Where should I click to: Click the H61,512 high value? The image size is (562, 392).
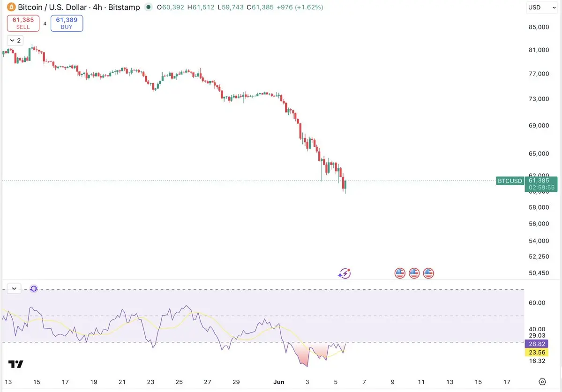(201, 7)
